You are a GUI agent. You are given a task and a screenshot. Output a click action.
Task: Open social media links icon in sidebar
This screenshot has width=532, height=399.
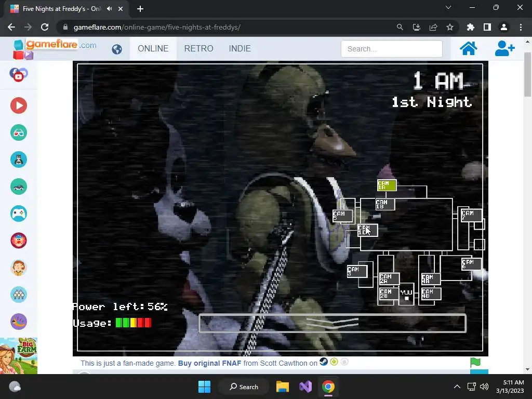19,75
